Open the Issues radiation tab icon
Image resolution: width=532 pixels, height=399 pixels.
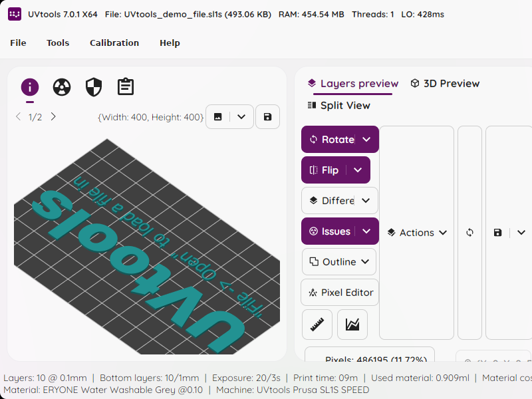tap(62, 87)
